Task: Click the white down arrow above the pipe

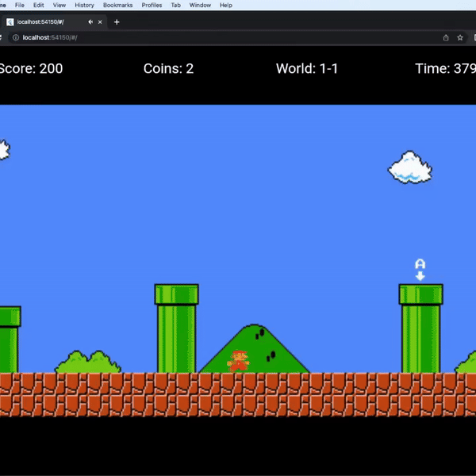Action: [420, 275]
